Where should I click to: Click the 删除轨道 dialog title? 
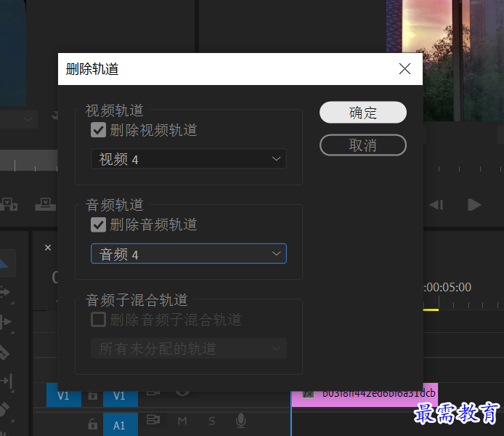coord(92,69)
